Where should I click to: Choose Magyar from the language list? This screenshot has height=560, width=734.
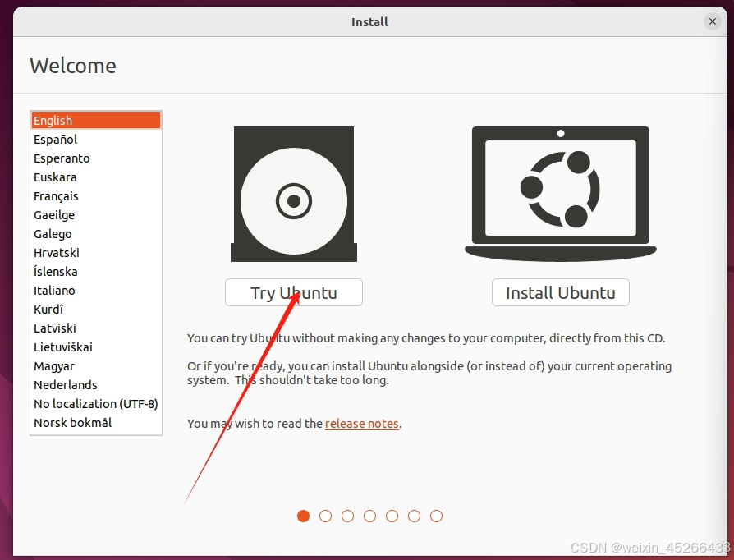96,366
